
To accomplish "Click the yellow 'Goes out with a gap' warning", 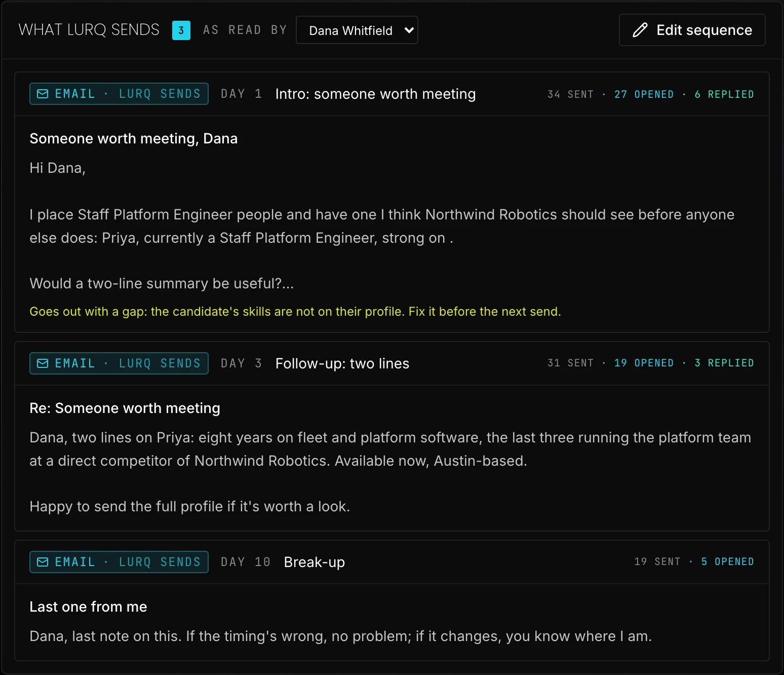I will click(x=295, y=312).
